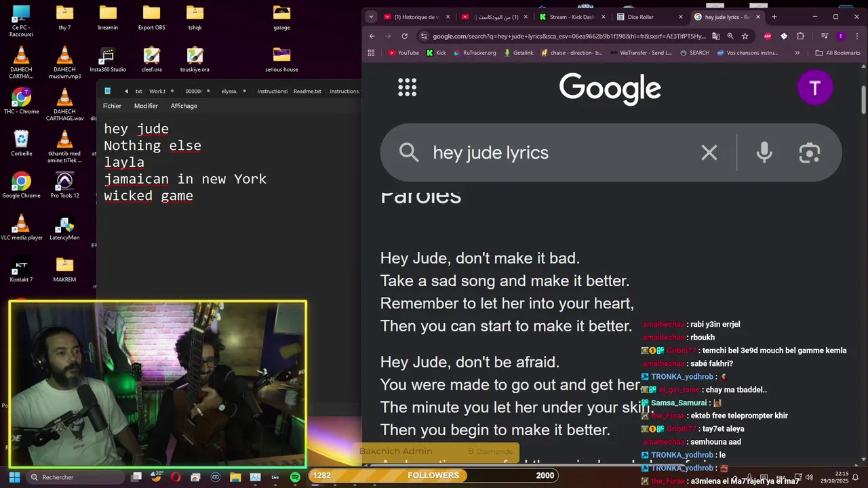Open Spotify from the taskbar

(x=295, y=477)
